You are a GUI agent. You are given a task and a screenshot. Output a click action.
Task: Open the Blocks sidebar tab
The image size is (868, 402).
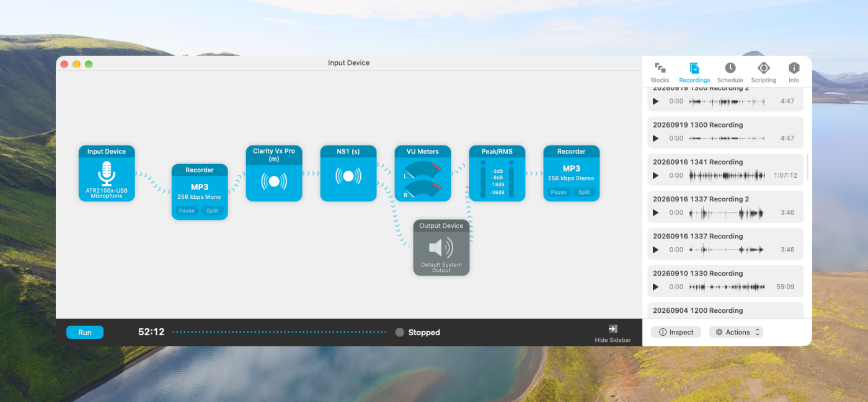[x=660, y=72]
